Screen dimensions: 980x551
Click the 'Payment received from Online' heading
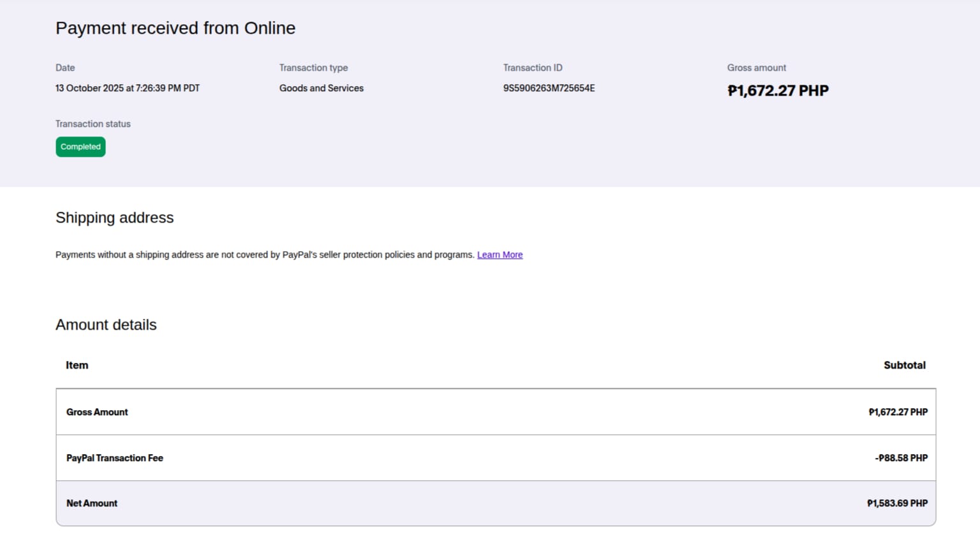pyautogui.click(x=175, y=28)
